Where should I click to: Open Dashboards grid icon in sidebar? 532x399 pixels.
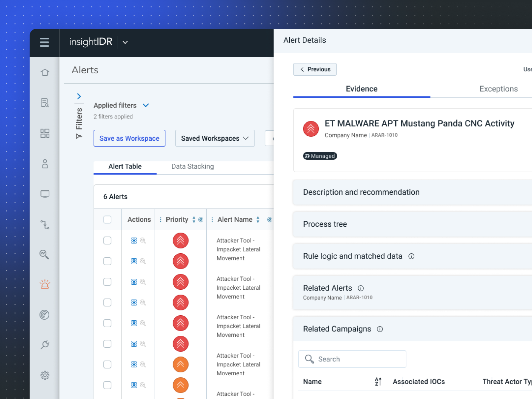click(x=45, y=133)
